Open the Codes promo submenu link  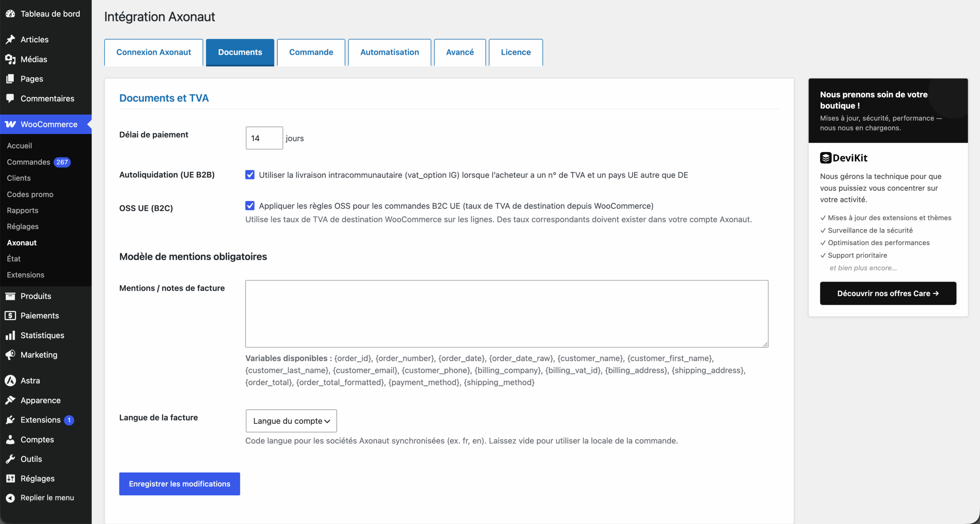point(30,194)
